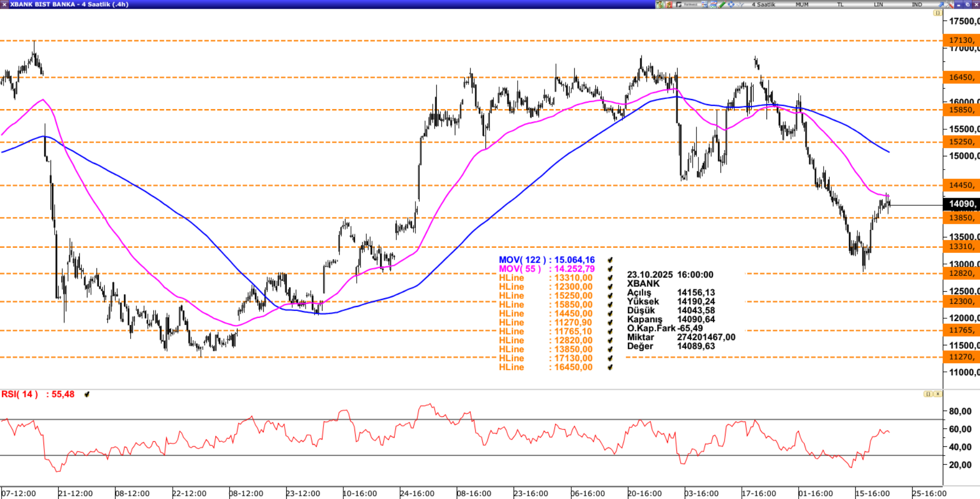
Task: Open the 4 Saatlik period selector
Action: click(x=763, y=5)
